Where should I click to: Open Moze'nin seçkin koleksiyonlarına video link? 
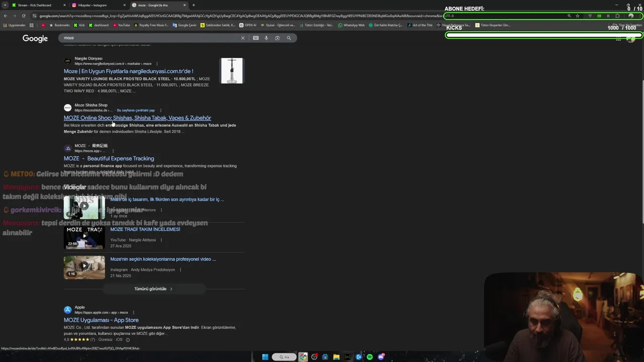163,259
